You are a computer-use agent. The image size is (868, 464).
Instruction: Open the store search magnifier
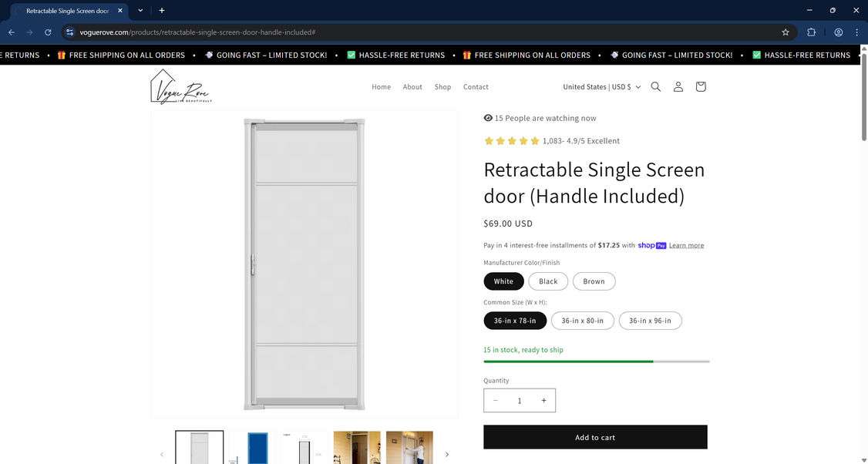click(x=655, y=86)
